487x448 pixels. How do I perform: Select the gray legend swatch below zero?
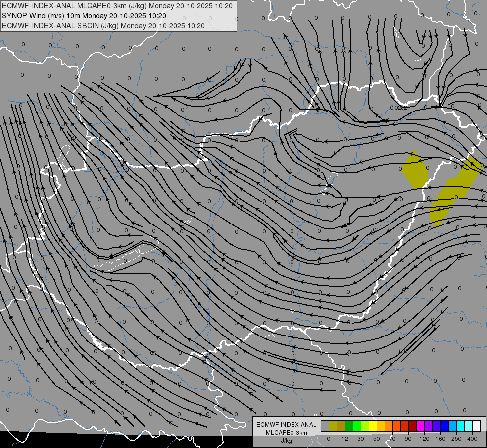pos(325,426)
